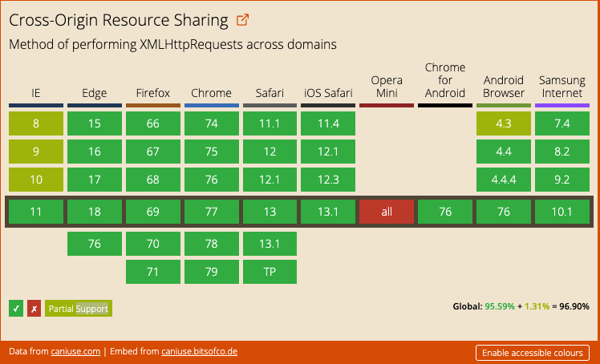The image size is (600, 364).
Task: Click the green supported checkmark legend icon
Action: [x=16, y=308]
